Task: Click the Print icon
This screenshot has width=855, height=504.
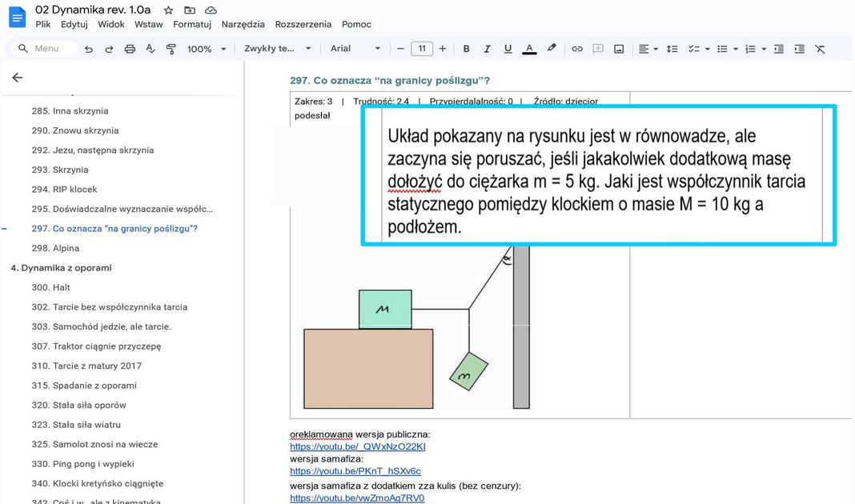Action: click(130, 49)
